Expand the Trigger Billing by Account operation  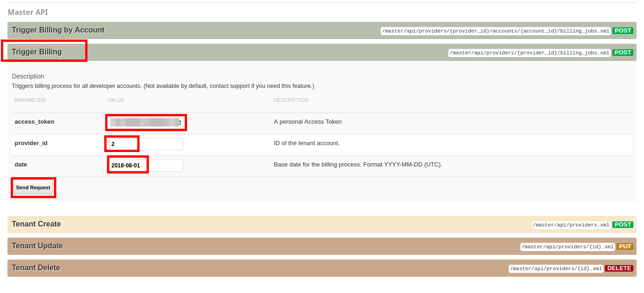click(58, 30)
